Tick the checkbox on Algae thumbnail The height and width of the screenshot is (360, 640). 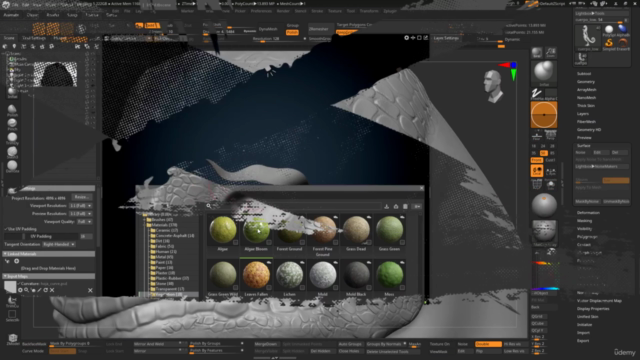(x=236, y=242)
